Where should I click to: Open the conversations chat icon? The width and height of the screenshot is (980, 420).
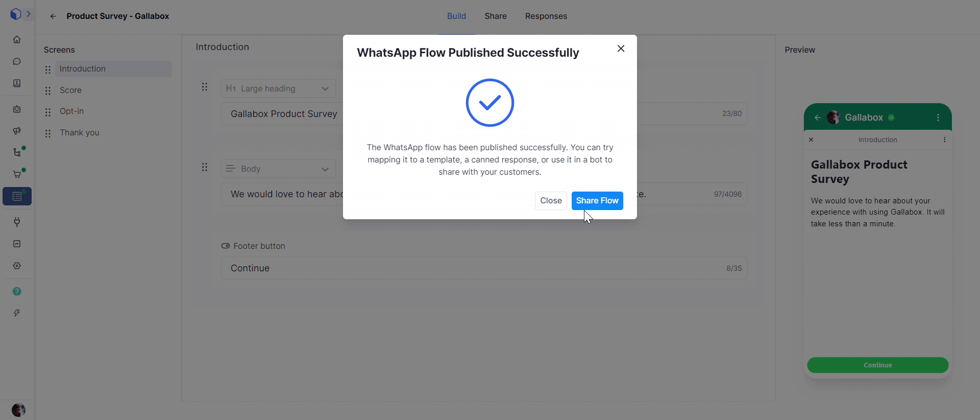17,61
